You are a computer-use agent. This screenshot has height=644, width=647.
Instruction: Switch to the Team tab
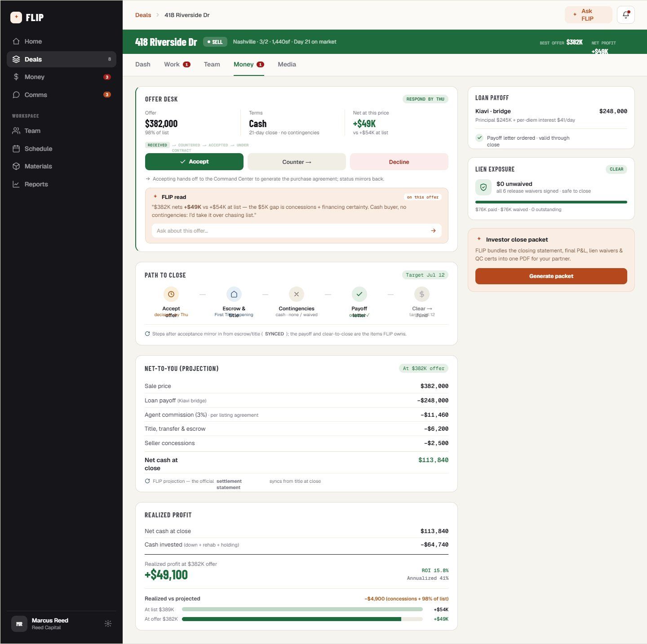click(212, 64)
